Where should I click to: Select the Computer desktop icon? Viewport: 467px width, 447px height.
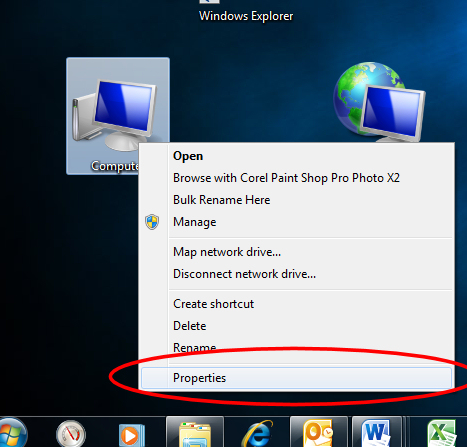tap(118, 116)
